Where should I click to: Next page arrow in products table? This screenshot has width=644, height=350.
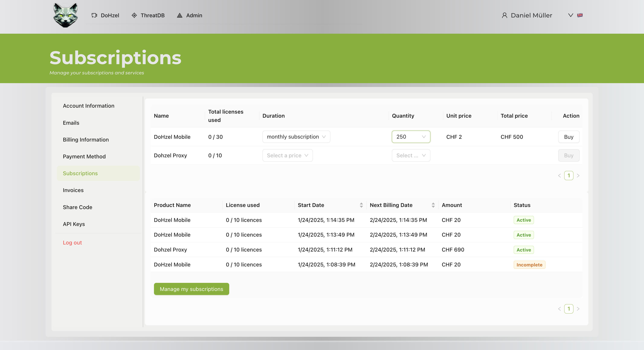(578, 175)
